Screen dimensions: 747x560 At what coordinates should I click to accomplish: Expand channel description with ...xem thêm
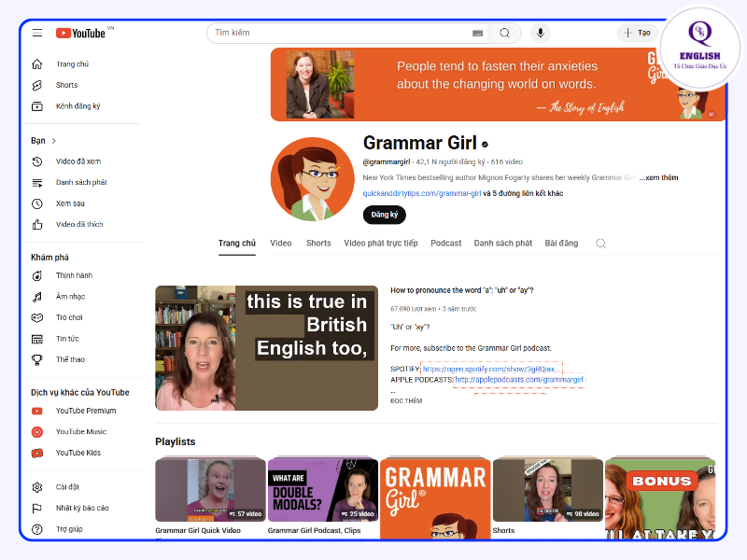[x=659, y=177]
